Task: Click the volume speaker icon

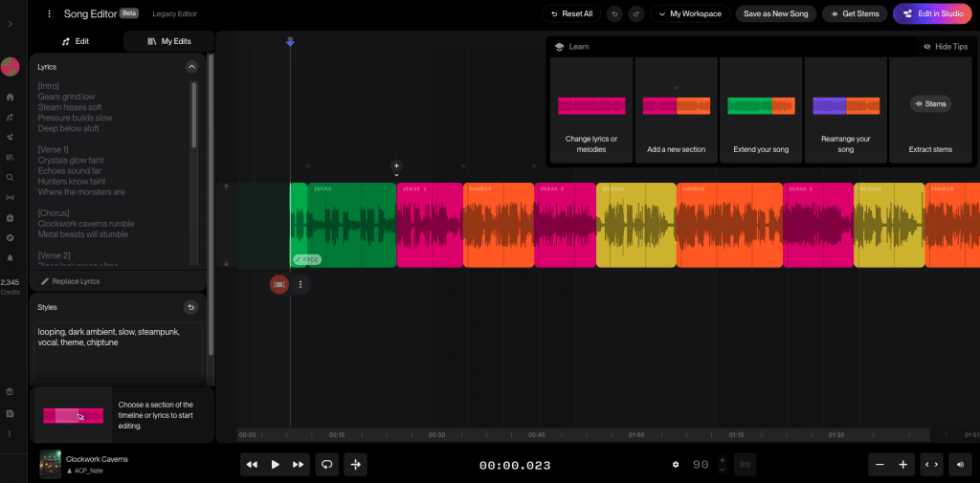Action: point(960,464)
